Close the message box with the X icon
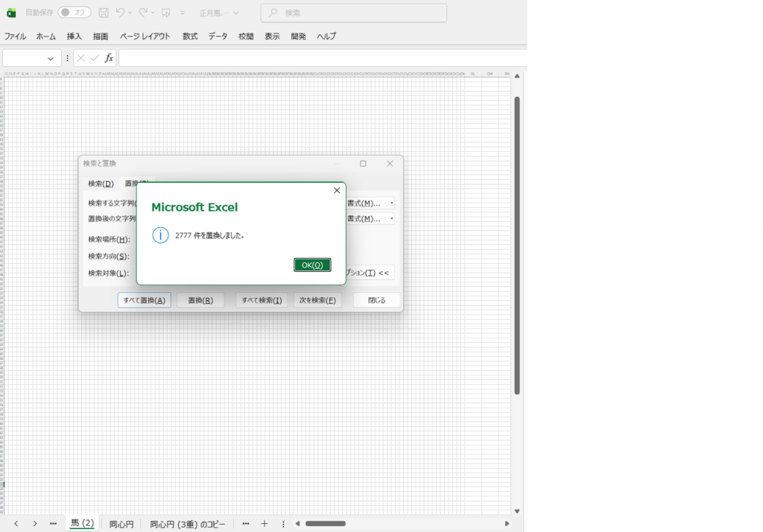Viewport: 763px width, 532px height. 336,191
